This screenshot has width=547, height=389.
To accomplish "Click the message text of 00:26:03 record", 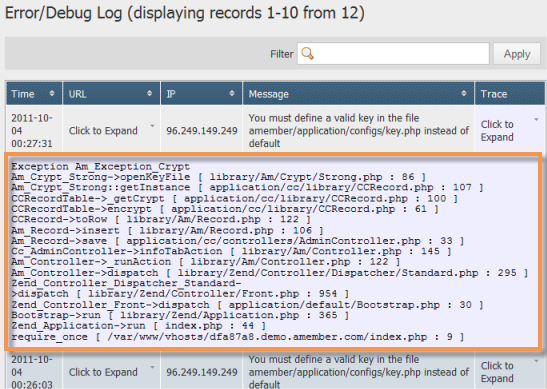I will click(359, 372).
